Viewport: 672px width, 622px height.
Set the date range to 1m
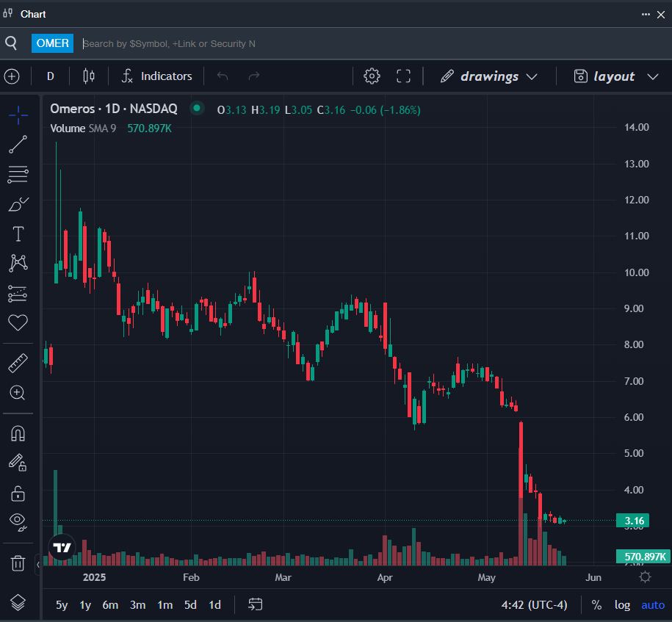click(165, 605)
